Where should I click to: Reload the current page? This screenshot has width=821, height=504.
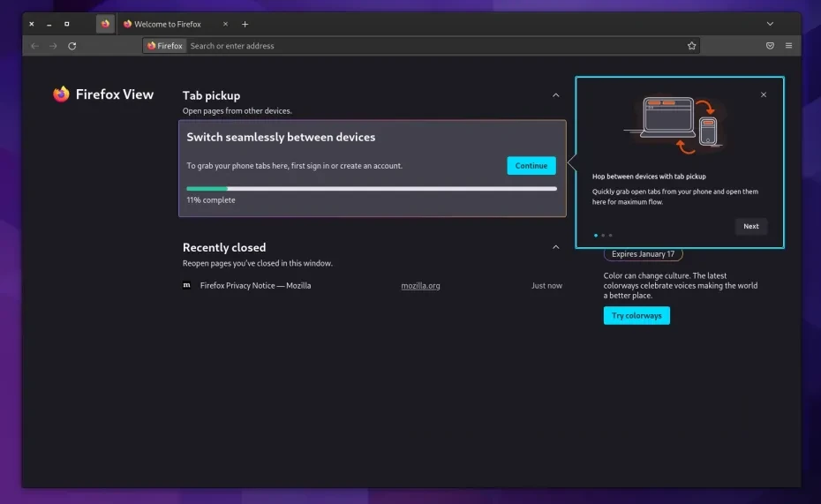[72, 46]
